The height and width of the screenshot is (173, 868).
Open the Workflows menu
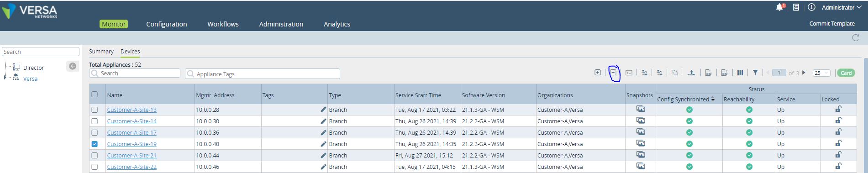click(x=223, y=24)
